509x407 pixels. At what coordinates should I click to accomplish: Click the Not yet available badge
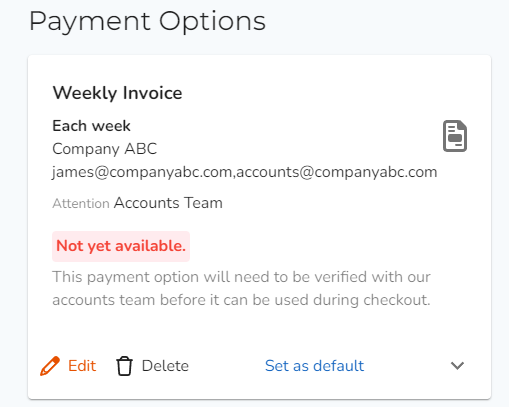point(121,246)
